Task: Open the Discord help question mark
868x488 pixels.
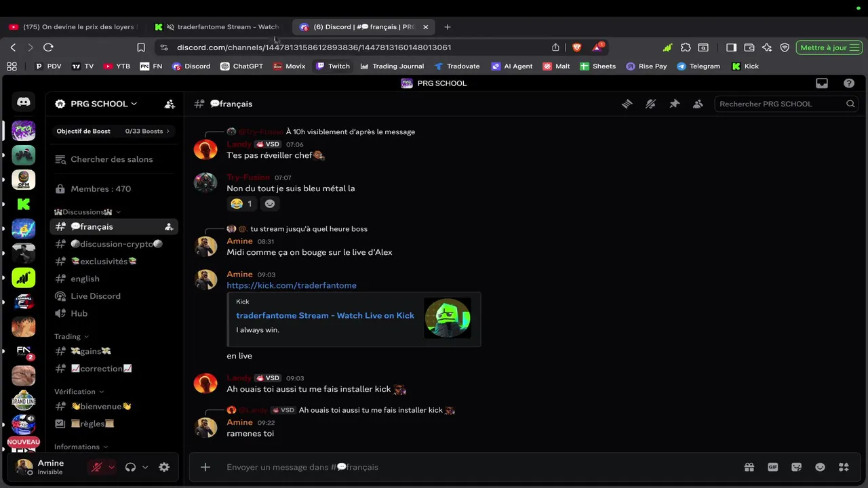Action: (x=849, y=83)
